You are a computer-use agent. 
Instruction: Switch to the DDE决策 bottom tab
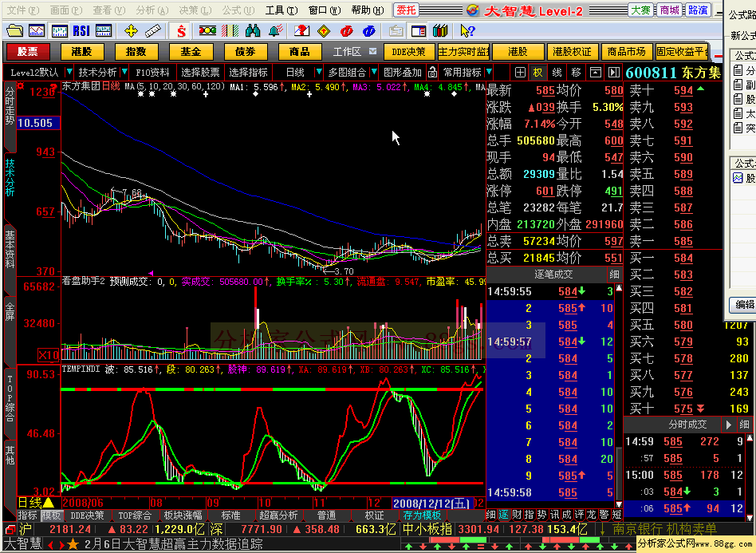(87, 515)
